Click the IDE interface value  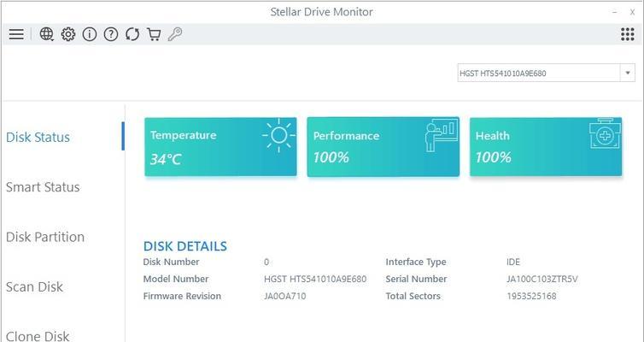(513, 262)
